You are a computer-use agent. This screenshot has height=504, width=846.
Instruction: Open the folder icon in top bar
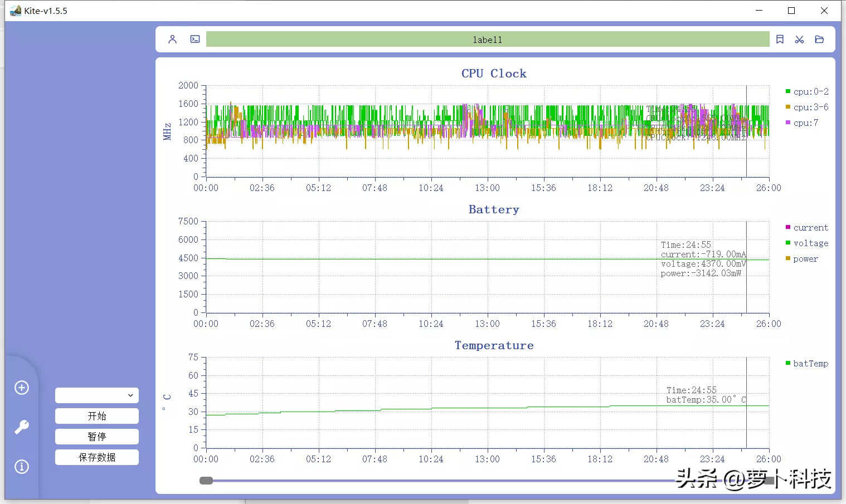point(819,40)
